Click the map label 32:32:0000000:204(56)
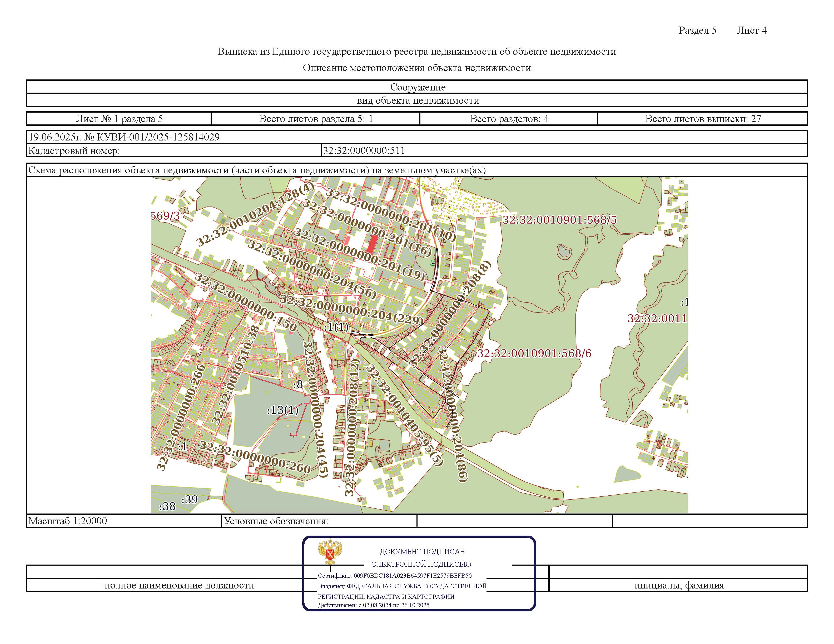Screen dimensions: 834x644 [312, 269]
